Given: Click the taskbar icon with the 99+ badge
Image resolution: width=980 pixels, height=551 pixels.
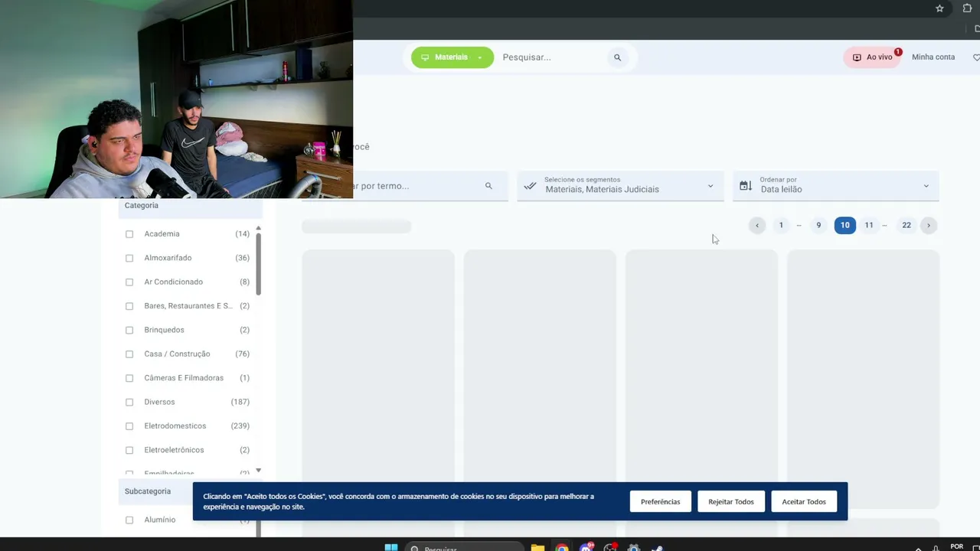Looking at the screenshot, I should (586, 547).
